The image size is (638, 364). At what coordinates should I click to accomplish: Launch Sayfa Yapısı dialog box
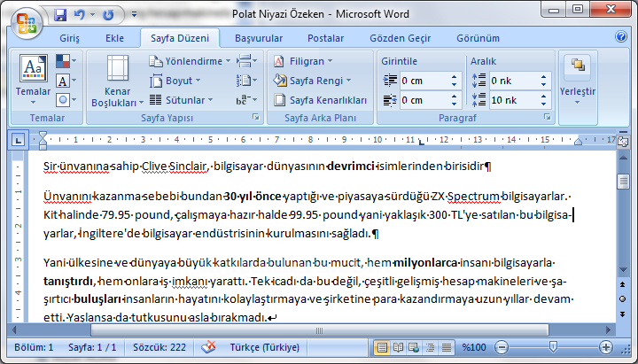point(256,117)
